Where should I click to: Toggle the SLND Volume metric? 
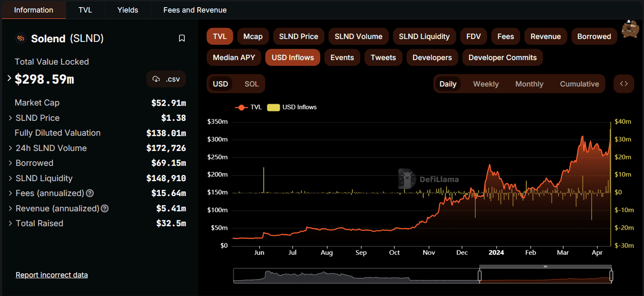(x=358, y=36)
